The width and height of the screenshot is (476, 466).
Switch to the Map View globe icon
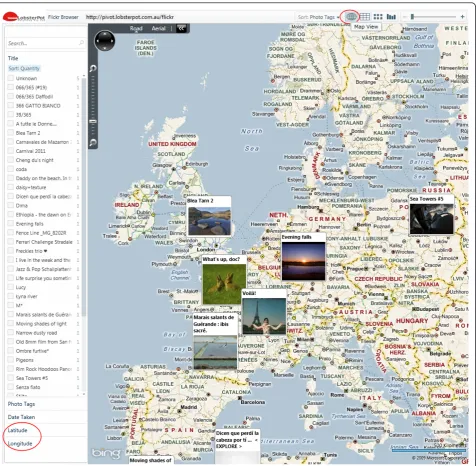coord(351,16)
